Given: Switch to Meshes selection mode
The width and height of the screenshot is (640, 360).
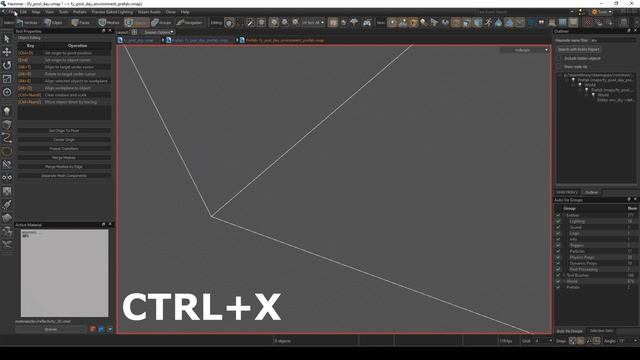Looking at the screenshot, I should [x=109, y=22].
